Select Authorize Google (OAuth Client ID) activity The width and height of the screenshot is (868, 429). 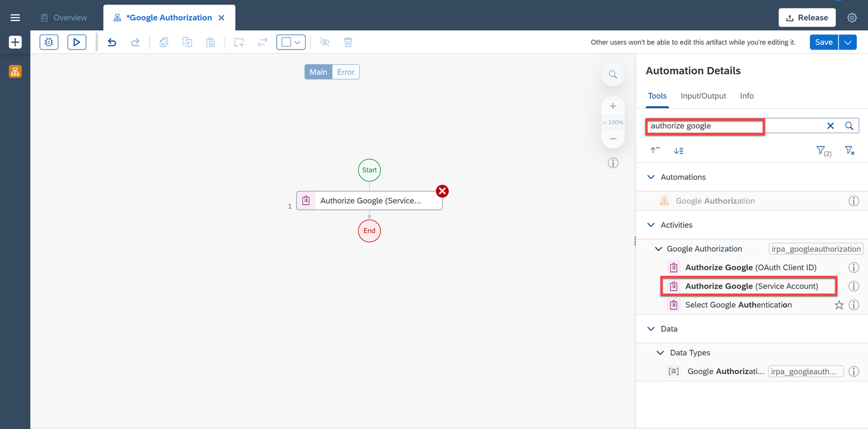tap(751, 267)
